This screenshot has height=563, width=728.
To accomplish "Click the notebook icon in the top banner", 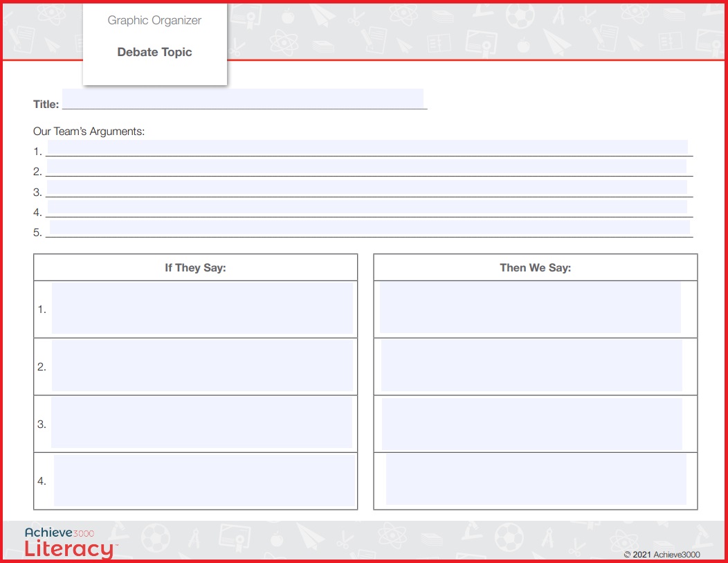I will [x=438, y=42].
